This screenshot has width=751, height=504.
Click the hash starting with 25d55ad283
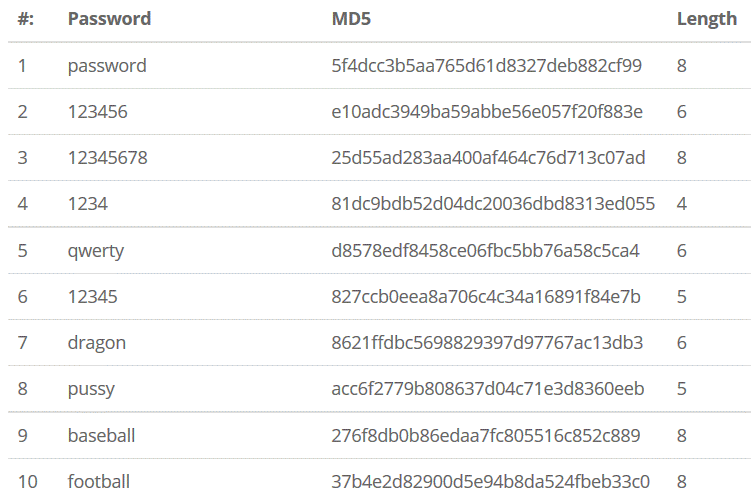pos(488,158)
